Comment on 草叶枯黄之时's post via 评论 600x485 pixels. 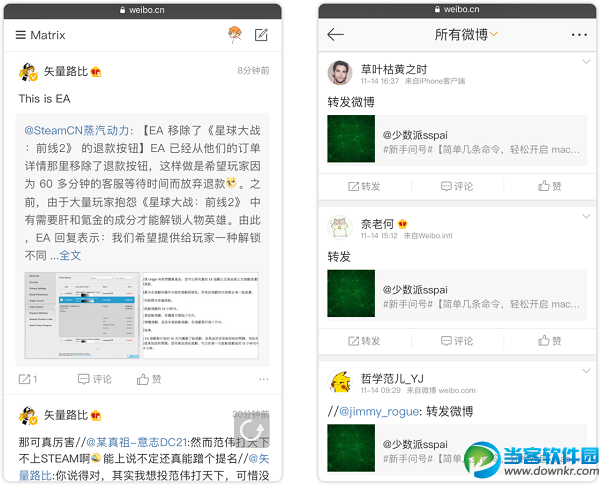457,186
